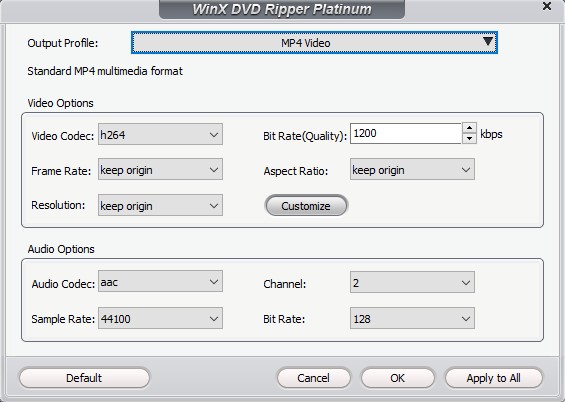Expand the audio Bit Rate 128 dropdown
The image size is (565, 402).
[412, 318]
